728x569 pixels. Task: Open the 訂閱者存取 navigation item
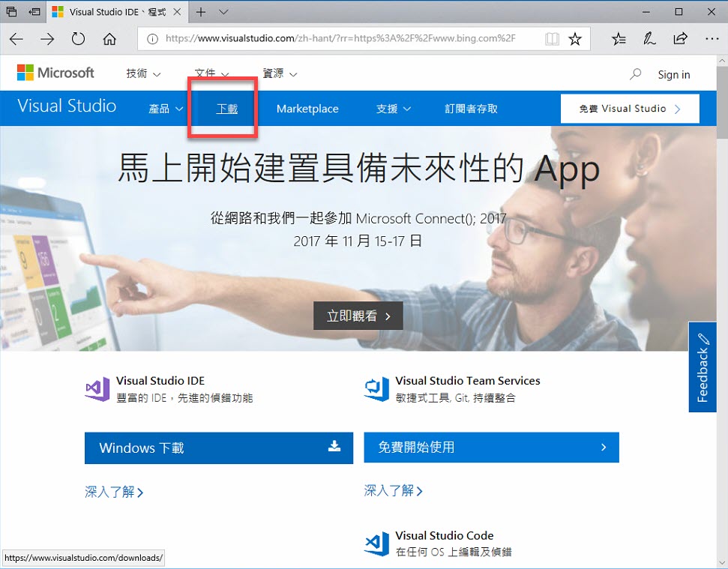point(471,109)
